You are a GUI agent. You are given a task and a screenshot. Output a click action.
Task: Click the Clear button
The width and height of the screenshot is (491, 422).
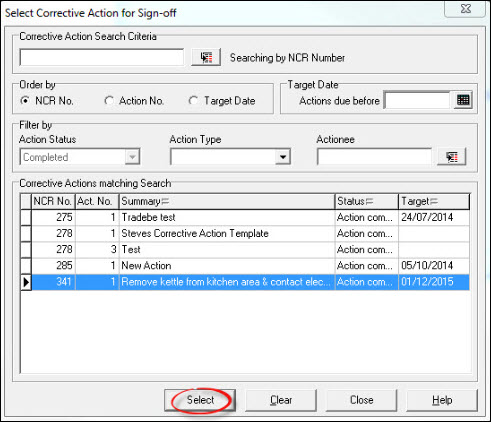point(281,400)
